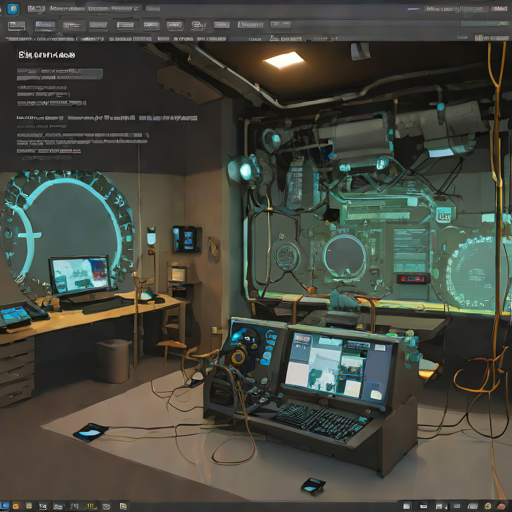The height and width of the screenshot is (512, 512).
Task: Click the orange-red icon in the system tray
Action: (x=501, y=506)
